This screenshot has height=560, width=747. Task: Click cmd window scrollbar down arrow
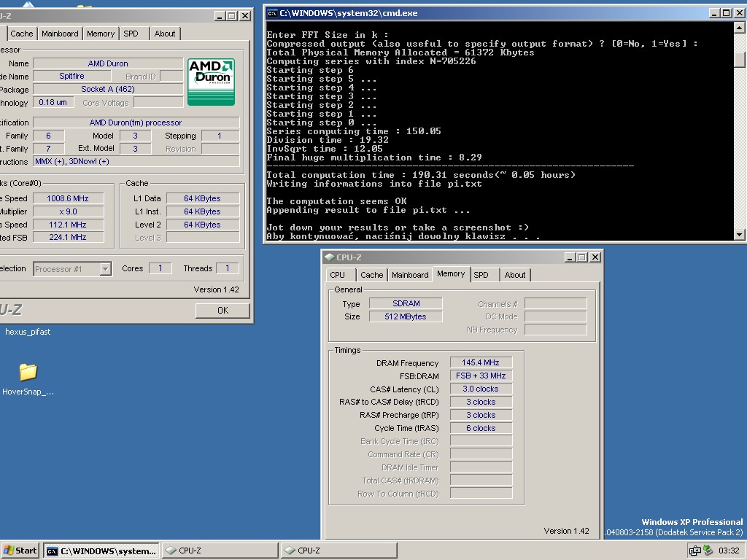point(740,234)
